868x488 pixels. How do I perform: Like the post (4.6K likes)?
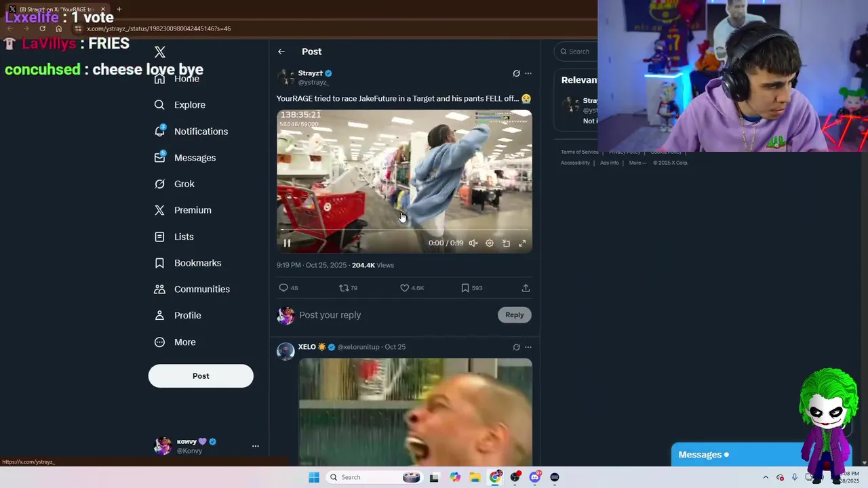click(412, 288)
